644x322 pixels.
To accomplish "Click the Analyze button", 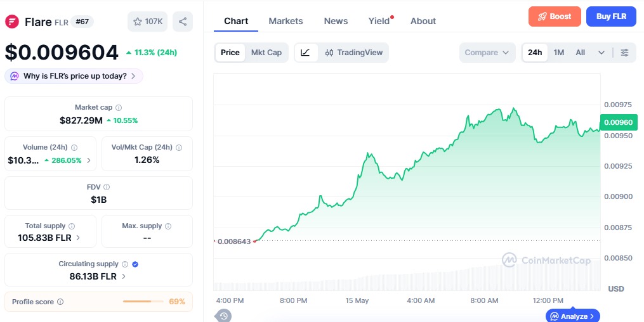I will tap(572, 316).
